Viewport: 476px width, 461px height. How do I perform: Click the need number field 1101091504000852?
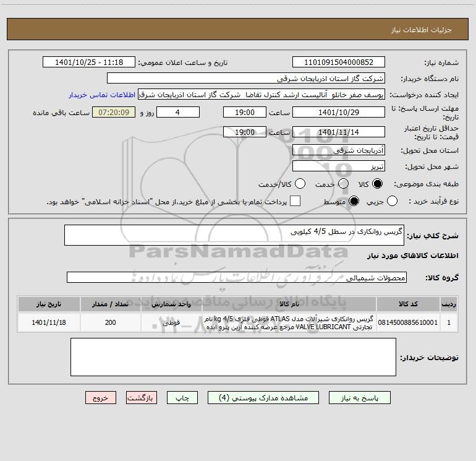[339, 62]
